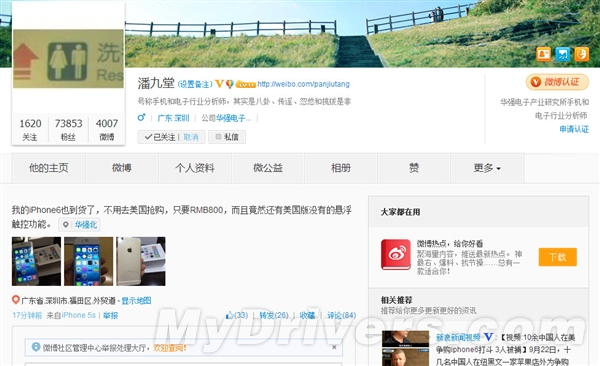The height and width of the screenshot is (366, 600).
Task: Click 欢迎查阅 link in the notice
Action: pos(170,348)
